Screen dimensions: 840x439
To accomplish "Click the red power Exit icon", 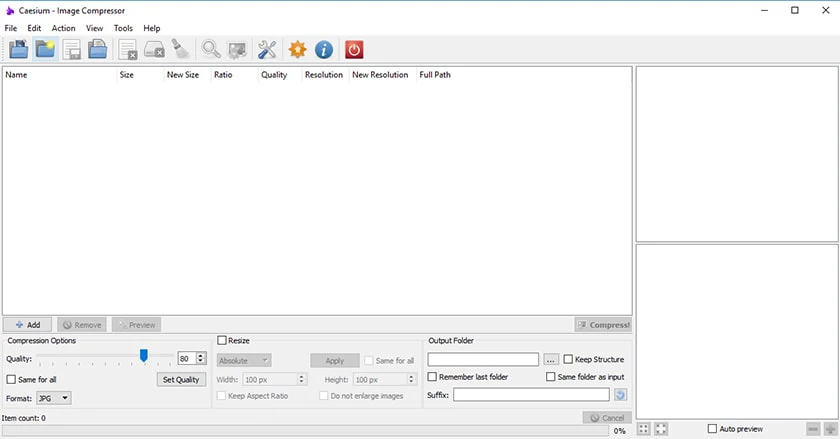I will 354,50.
